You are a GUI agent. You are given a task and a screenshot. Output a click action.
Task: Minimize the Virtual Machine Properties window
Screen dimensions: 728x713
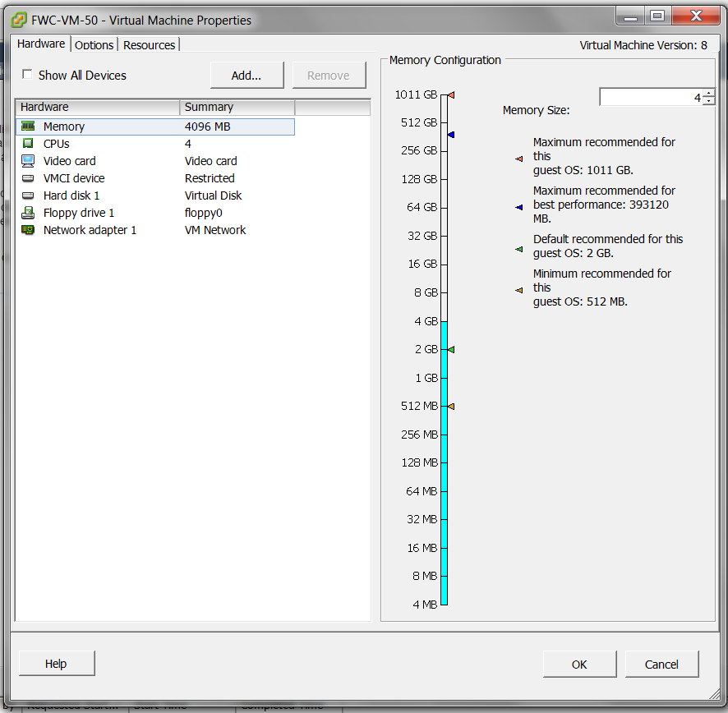(x=630, y=16)
